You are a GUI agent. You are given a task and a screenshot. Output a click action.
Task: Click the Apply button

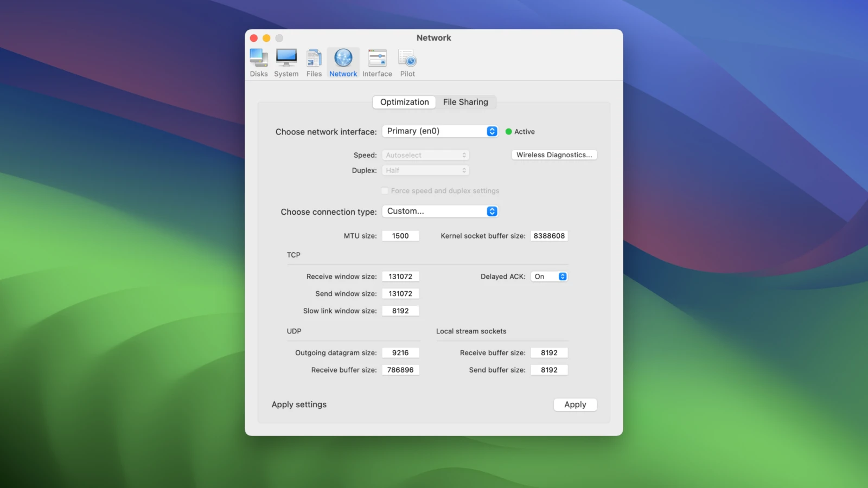[575, 404]
